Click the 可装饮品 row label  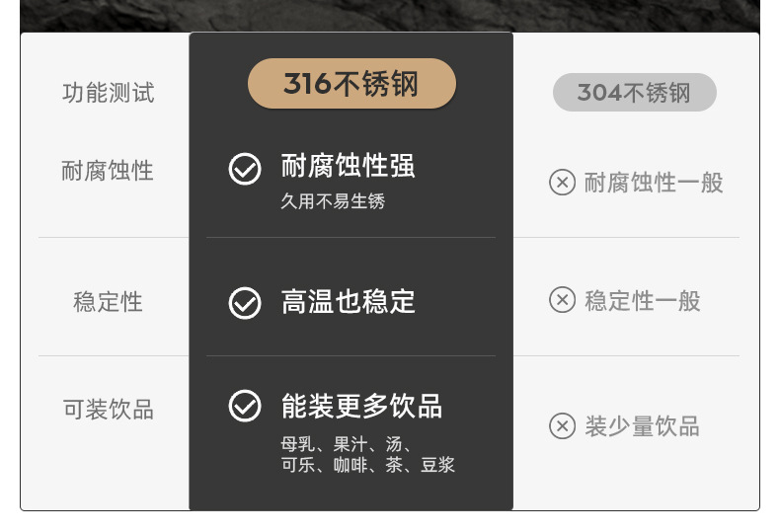(109, 410)
